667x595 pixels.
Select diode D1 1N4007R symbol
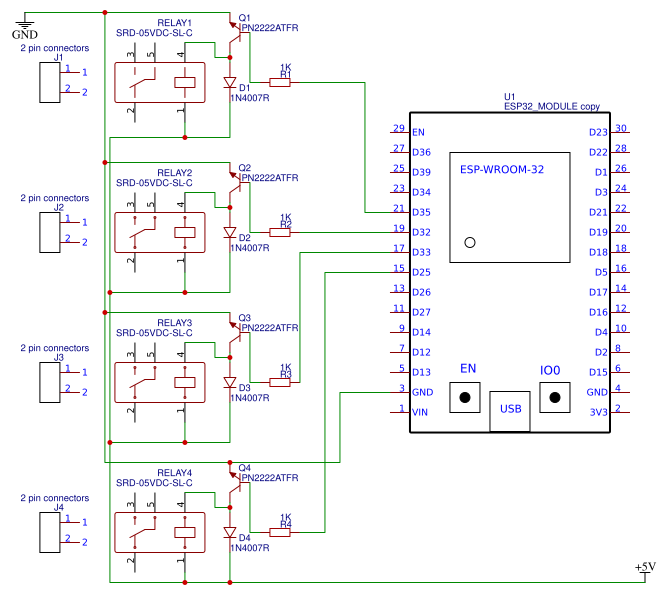[x=230, y=83]
